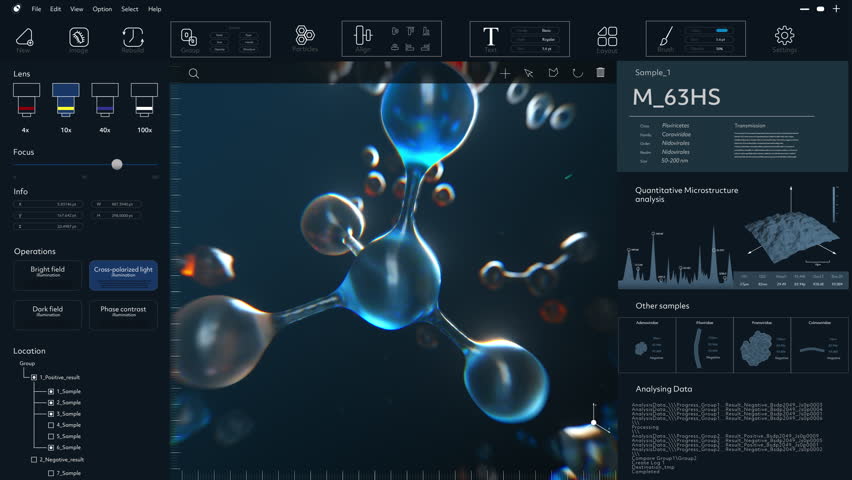Screen dimensions: 852x480
Task: Click the New tool icon
Action: pyautogui.click(x=24, y=38)
